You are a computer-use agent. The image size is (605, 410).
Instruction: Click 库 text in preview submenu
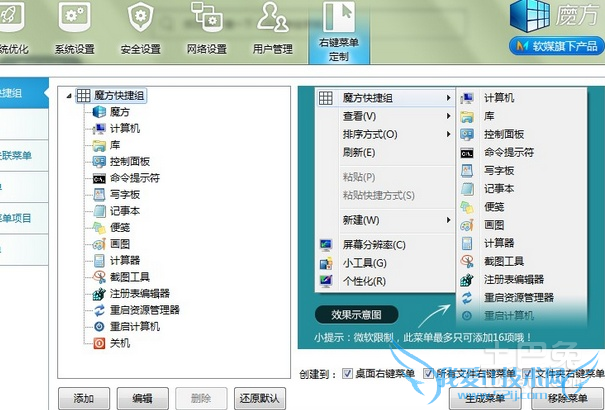tap(489, 116)
